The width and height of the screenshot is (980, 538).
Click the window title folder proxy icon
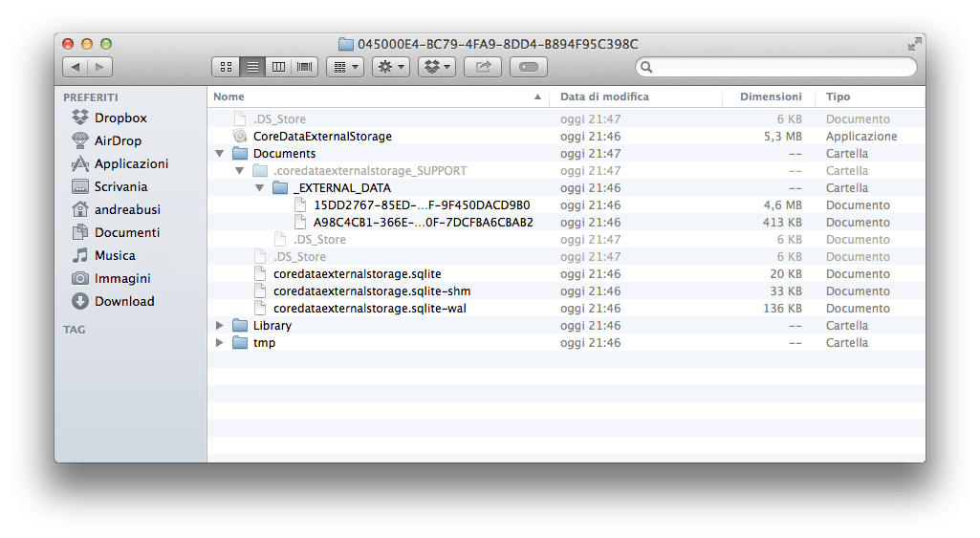(x=345, y=44)
